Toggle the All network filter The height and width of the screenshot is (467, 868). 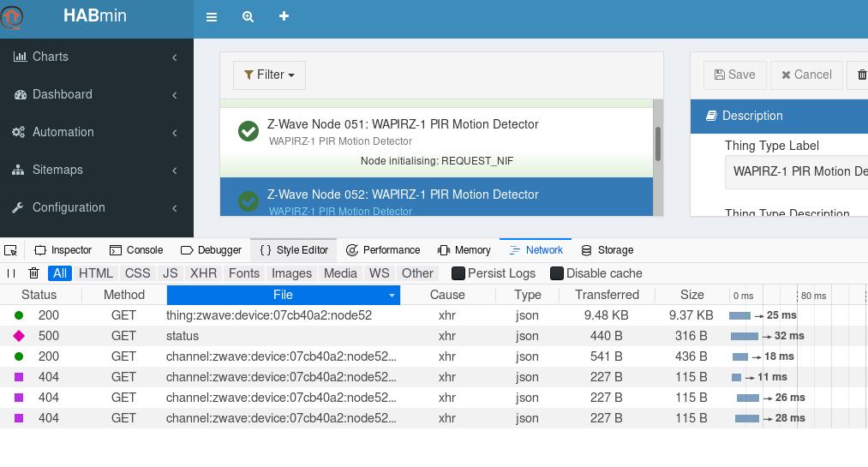click(60, 273)
